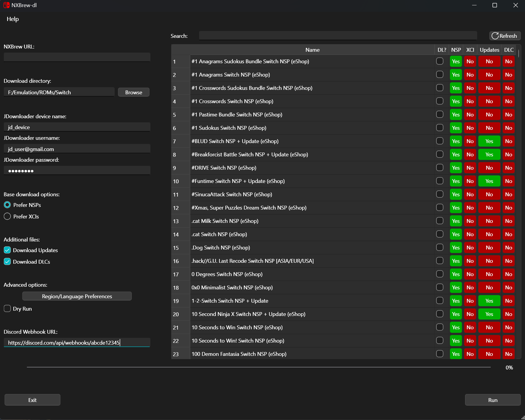Viewport: 525px width, 420px height.
Task: Click the Refresh button
Action: pos(505,36)
